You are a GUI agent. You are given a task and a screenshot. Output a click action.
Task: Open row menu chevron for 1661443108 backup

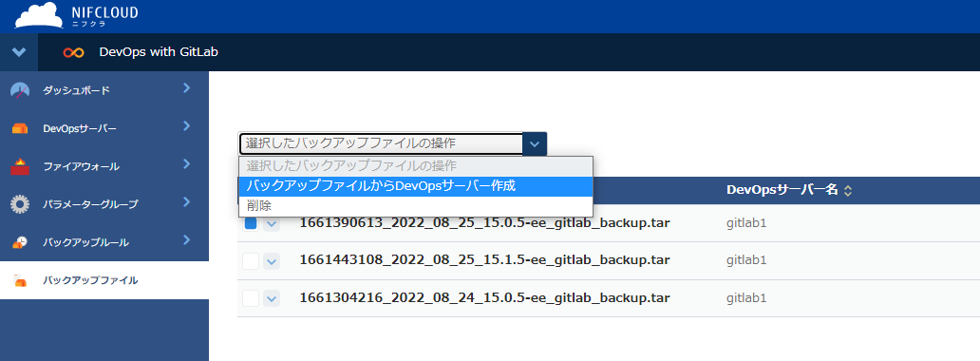click(x=272, y=261)
